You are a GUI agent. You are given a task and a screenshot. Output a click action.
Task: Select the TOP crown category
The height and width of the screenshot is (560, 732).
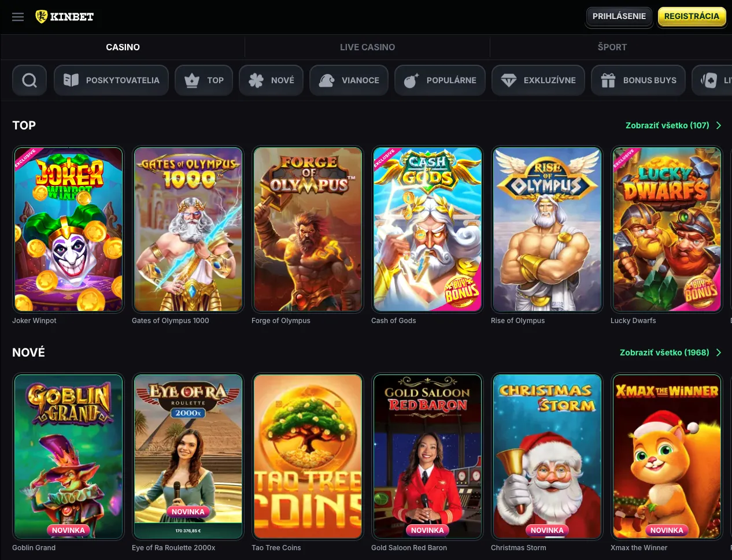(204, 80)
